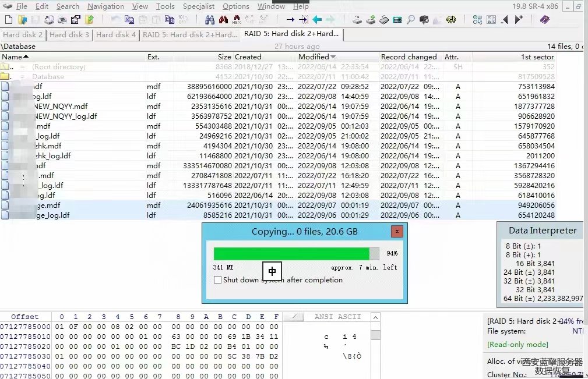Screen dimensions: 588x379
Task: Sort the list by Size column
Action: click(224, 57)
